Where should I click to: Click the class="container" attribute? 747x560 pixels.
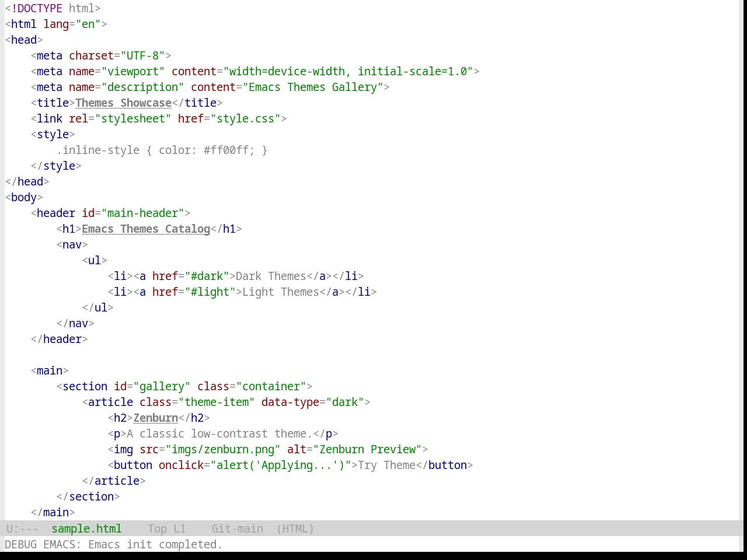pyautogui.click(x=252, y=387)
